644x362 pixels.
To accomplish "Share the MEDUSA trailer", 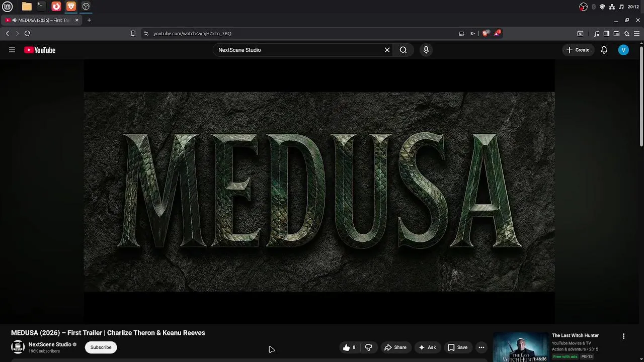I will coord(395,347).
